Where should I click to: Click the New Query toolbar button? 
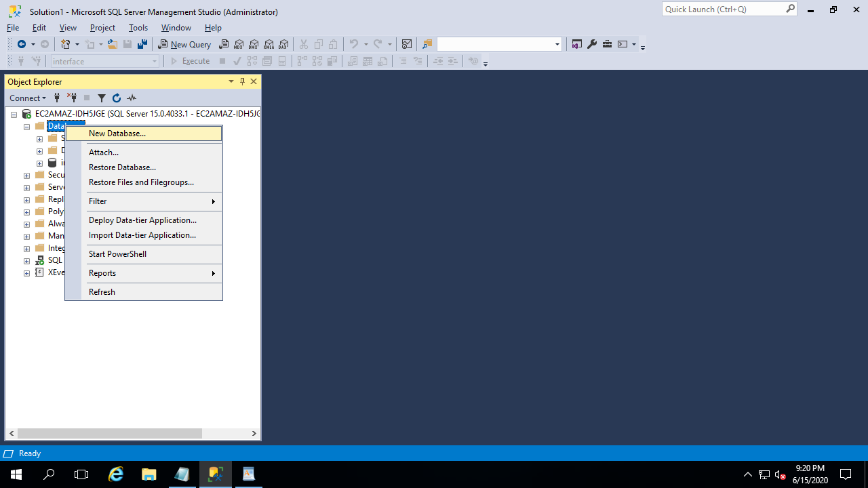click(x=184, y=44)
